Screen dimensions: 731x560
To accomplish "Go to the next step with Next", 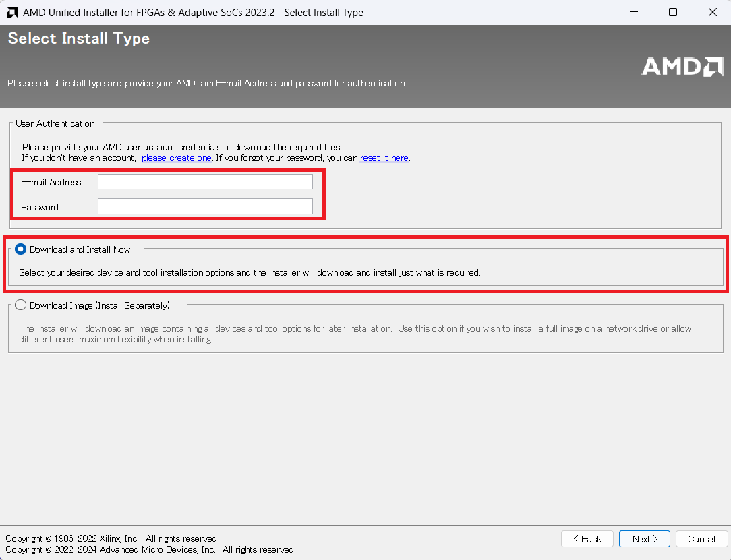I will coord(645,539).
